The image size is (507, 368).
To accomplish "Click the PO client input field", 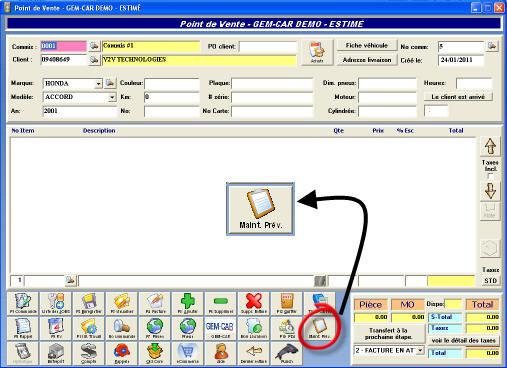I will click(268, 47).
